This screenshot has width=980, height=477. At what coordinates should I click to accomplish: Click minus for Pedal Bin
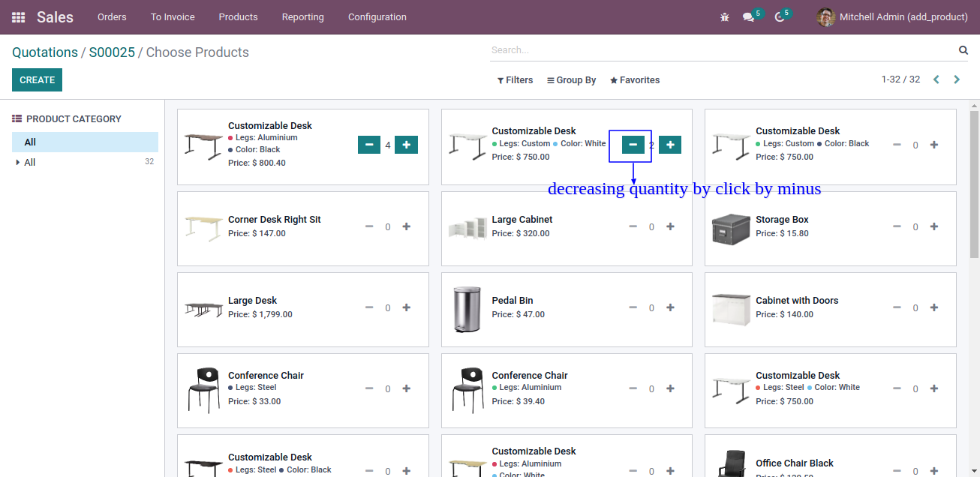pyautogui.click(x=633, y=307)
